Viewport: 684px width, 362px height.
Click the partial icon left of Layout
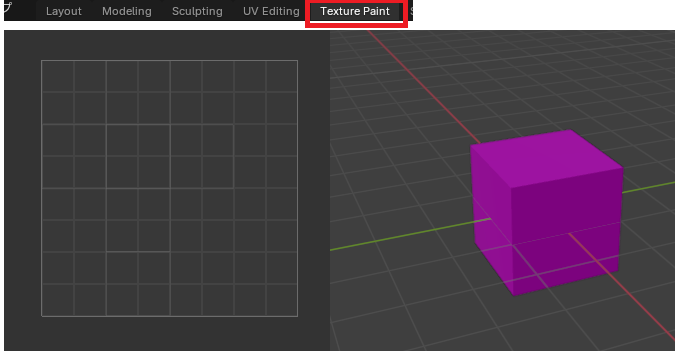click(8, 7)
